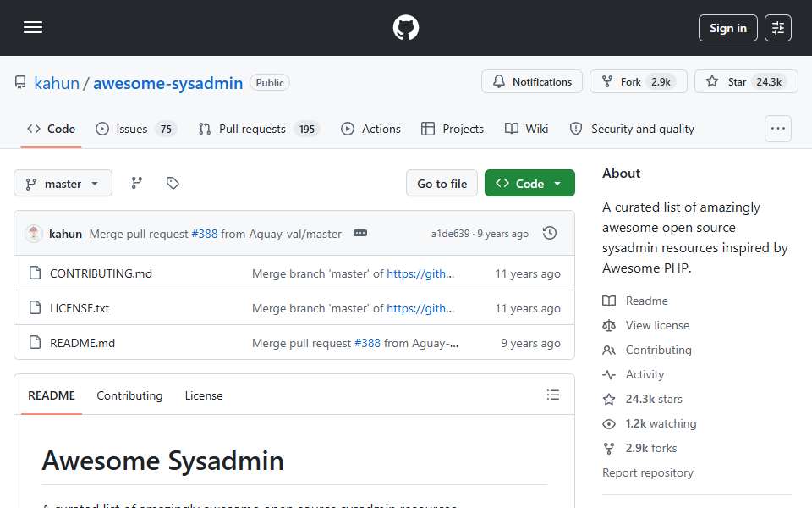Click the Awesome Sysadmin heading
812x508 pixels.
(x=162, y=461)
